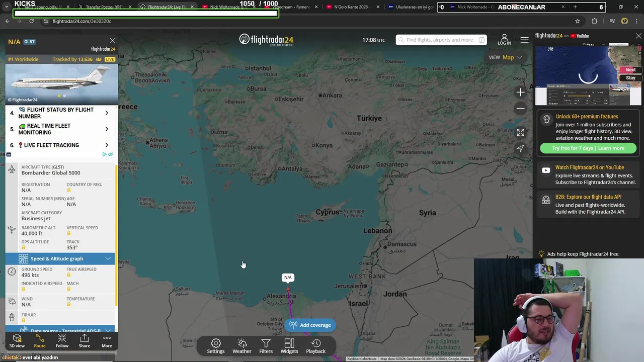
Task: Share this flight
Action: point(85,341)
